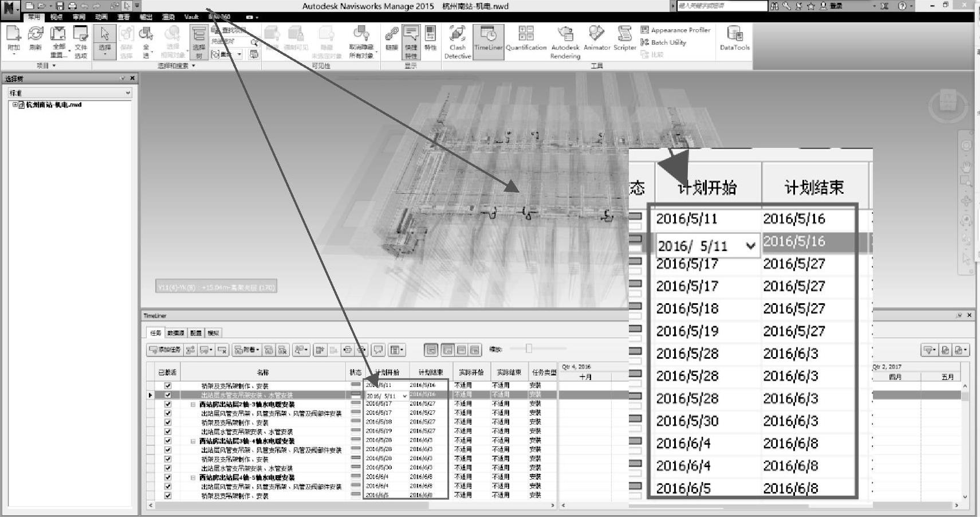This screenshot has height=517, width=980.
Task: Adjust the TimeLiner zoom (缩放) slider
Action: (x=529, y=348)
